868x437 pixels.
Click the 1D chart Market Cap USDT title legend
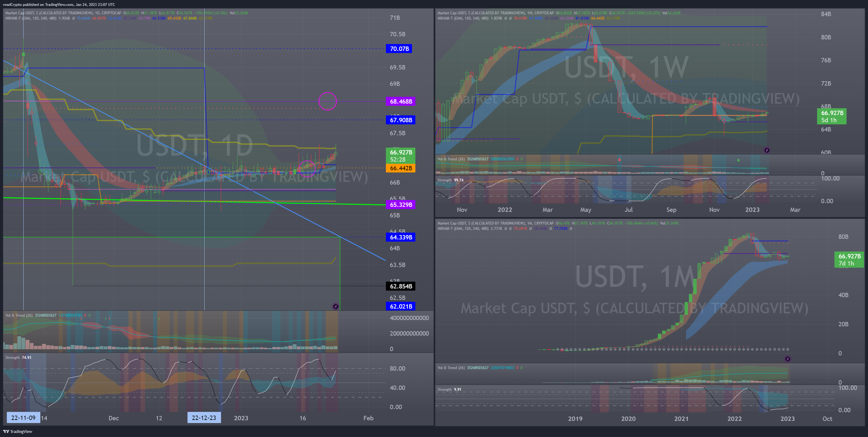[x=63, y=13]
